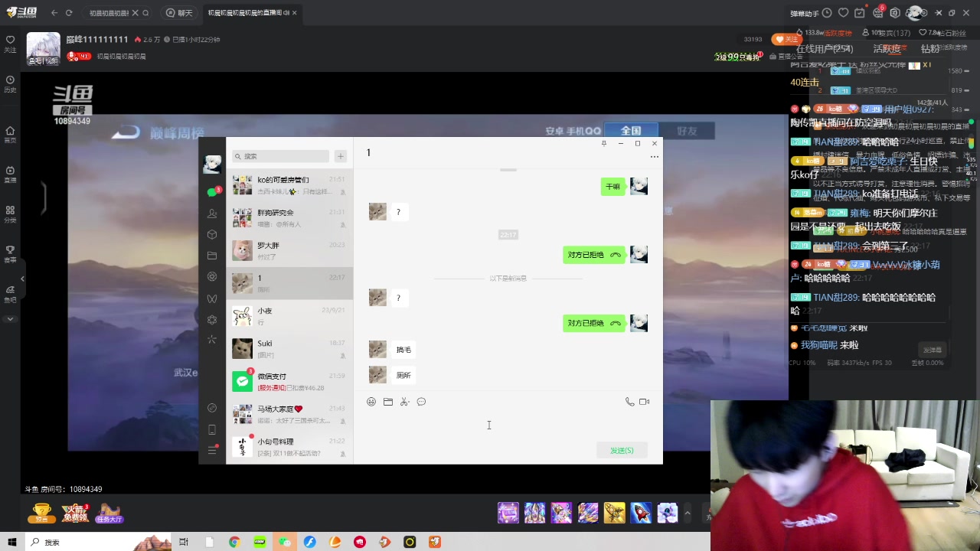
Task: Open WeChat hamburger settings menu
Action: [212, 450]
